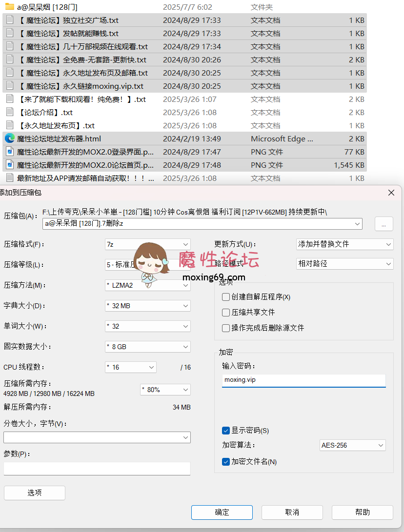
Task: Select the 2025/7/7 6:02 date cell
Action: click(x=187, y=7)
